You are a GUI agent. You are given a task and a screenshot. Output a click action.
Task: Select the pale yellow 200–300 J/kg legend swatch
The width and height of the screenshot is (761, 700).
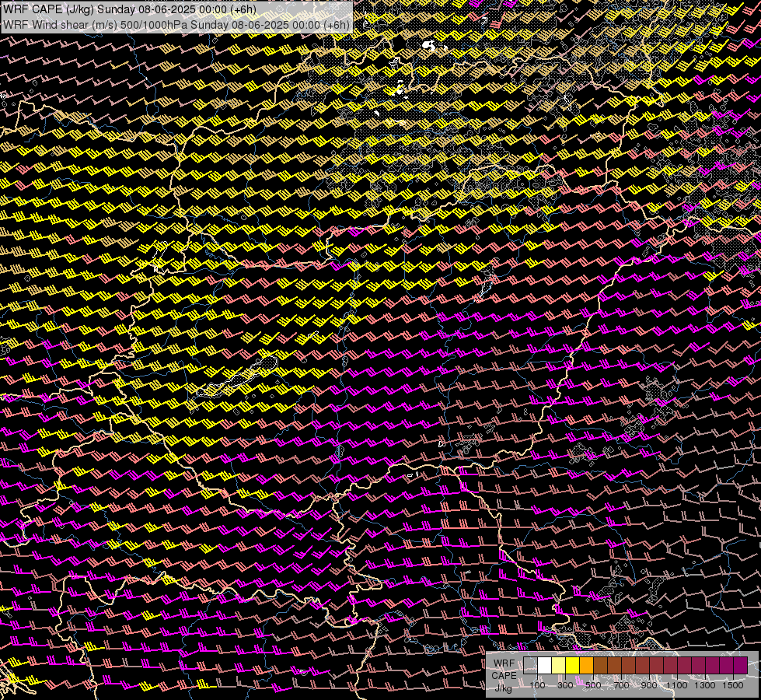click(x=559, y=665)
